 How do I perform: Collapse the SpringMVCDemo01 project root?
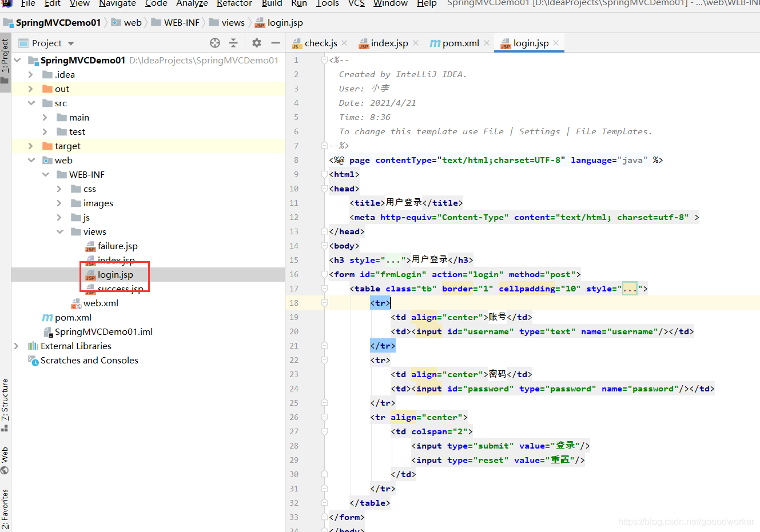click(x=18, y=60)
